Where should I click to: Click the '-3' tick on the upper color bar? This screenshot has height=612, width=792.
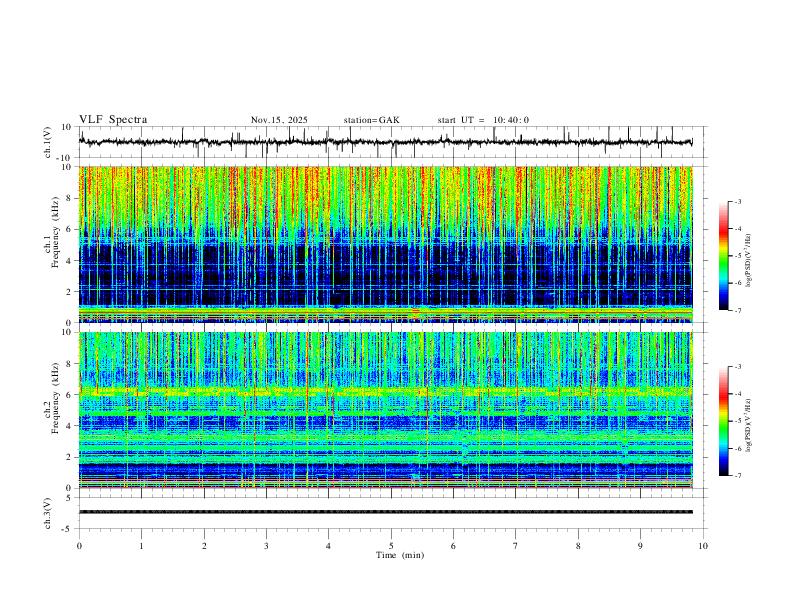(x=738, y=201)
